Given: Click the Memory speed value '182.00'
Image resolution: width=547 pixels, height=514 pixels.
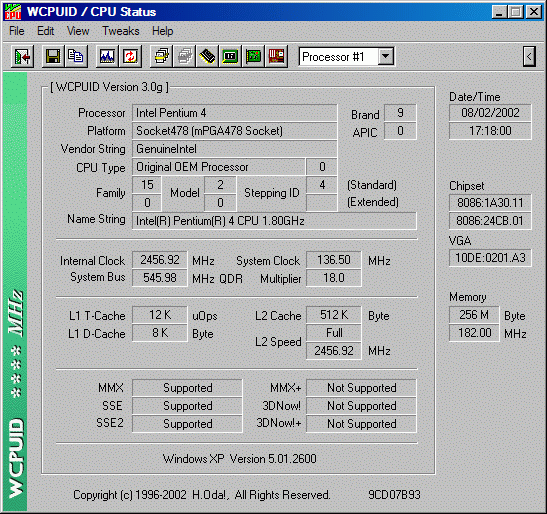Looking at the screenshot, I should (x=474, y=333).
